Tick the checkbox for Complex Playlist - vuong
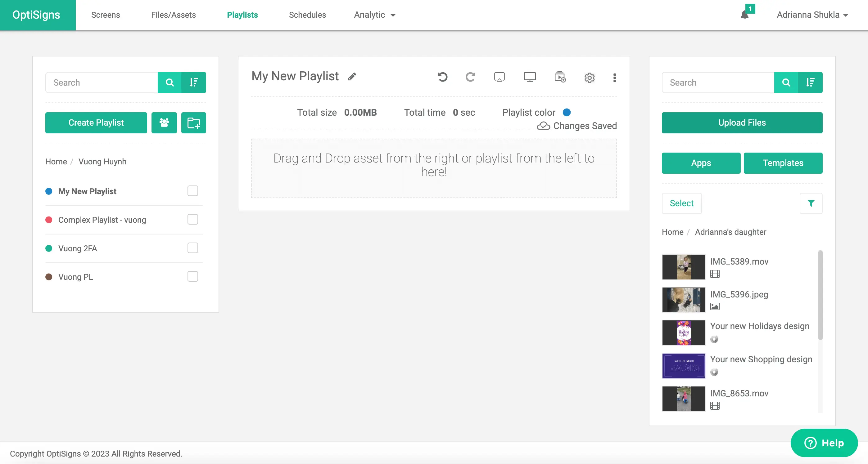The image size is (868, 464). click(193, 220)
